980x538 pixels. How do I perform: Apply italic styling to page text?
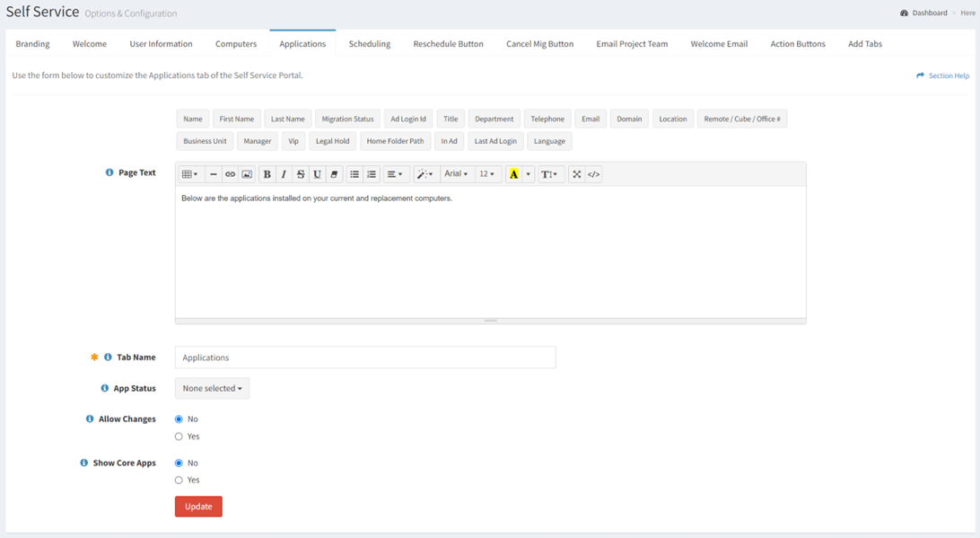pos(284,173)
